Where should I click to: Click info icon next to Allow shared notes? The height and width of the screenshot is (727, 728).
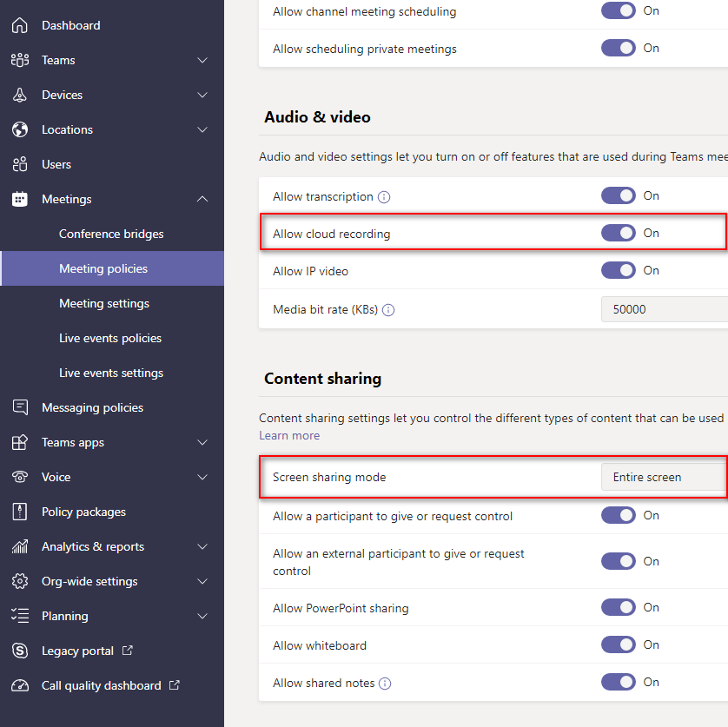[x=385, y=684]
